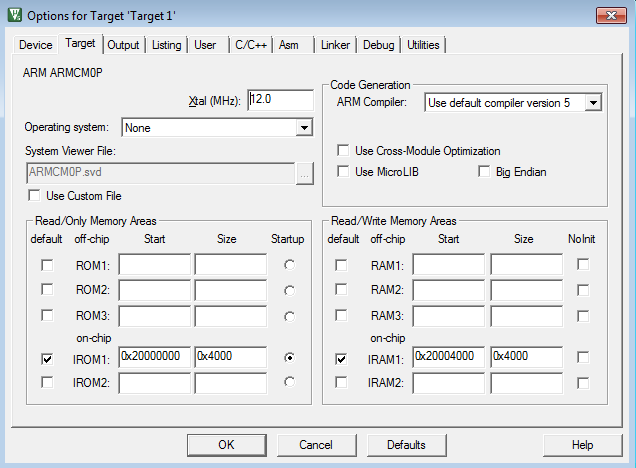Enable the Use MicroLIB checkbox
Screen dimensions: 636x468
click(x=344, y=172)
